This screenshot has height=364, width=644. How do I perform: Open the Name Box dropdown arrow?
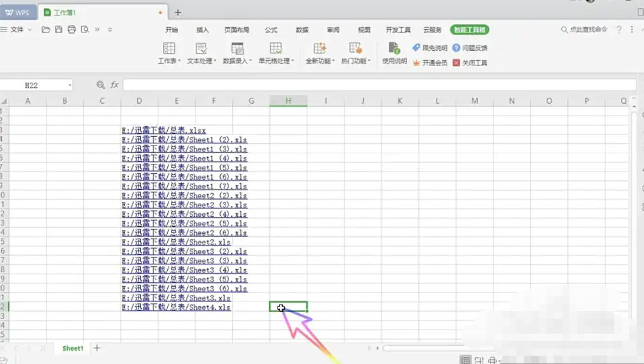pos(69,86)
